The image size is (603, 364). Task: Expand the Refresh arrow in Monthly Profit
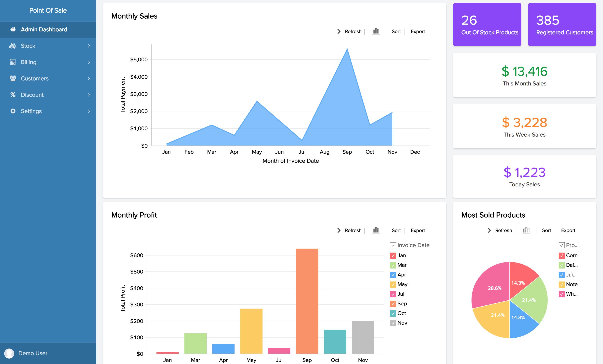[x=339, y=230]
